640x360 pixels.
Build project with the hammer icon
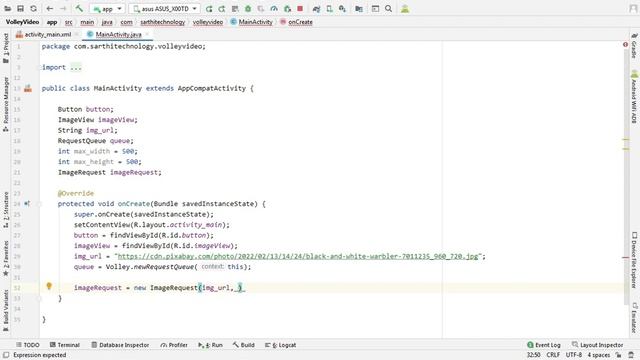tap(79, 9)
